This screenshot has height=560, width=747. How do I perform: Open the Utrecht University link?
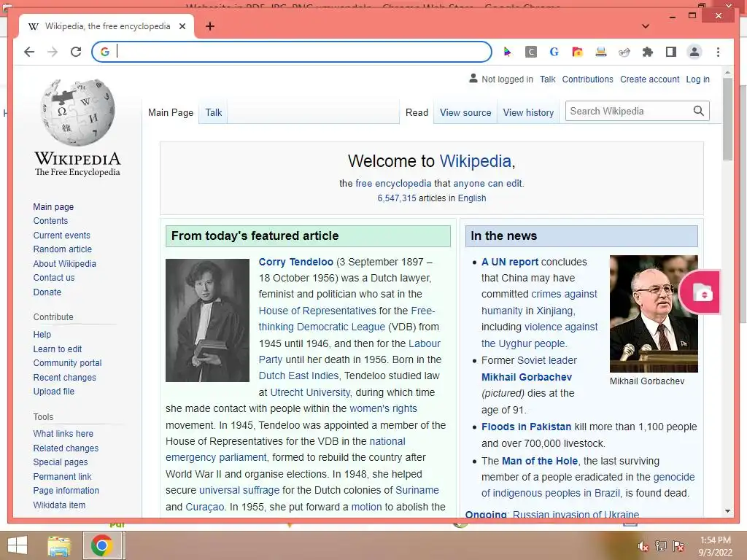[x=310, y=392]
